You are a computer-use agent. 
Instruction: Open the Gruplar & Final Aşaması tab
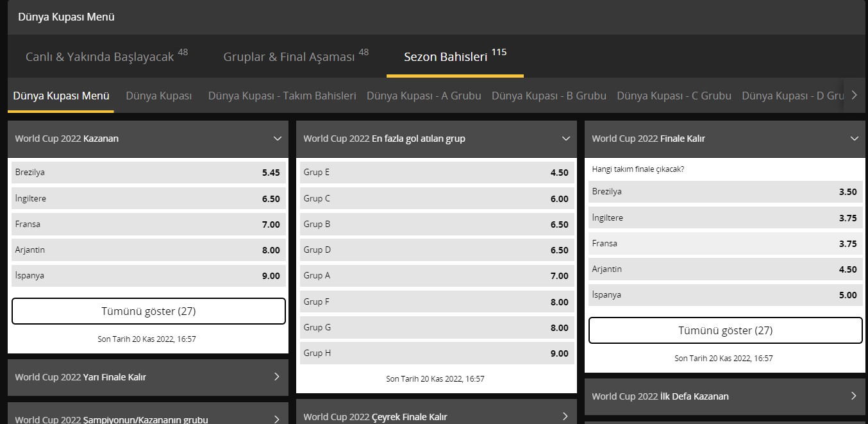tap(296, 56)
